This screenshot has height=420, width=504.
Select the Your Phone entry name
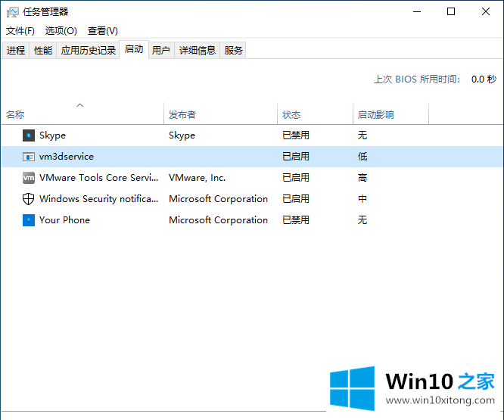pyautogui.click(x=64, y=220)
